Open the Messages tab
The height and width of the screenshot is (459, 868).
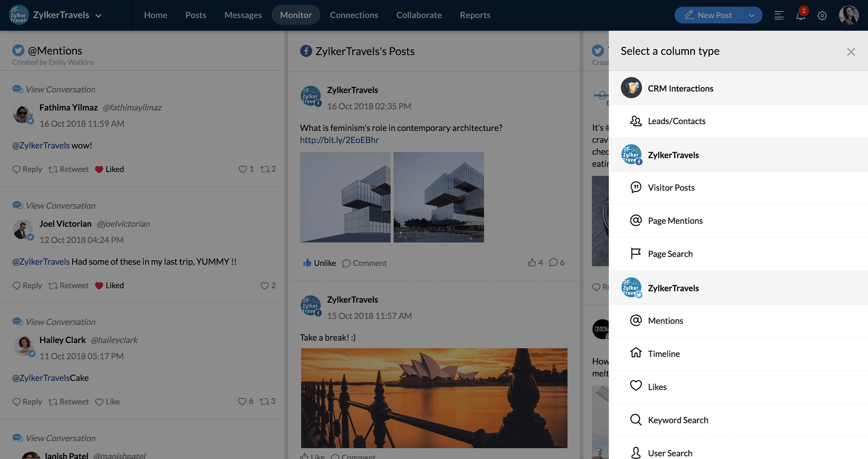click(x=243, y=15)
